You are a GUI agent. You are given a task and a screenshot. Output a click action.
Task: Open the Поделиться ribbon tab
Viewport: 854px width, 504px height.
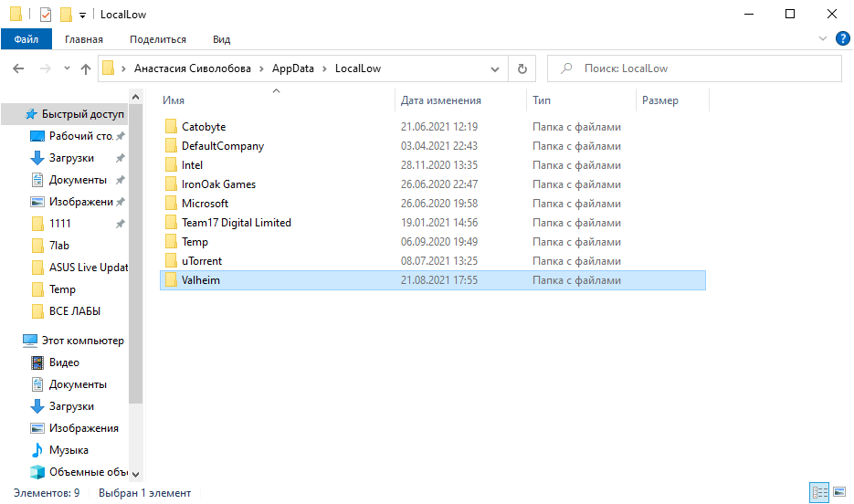click(x=157, y=39)
